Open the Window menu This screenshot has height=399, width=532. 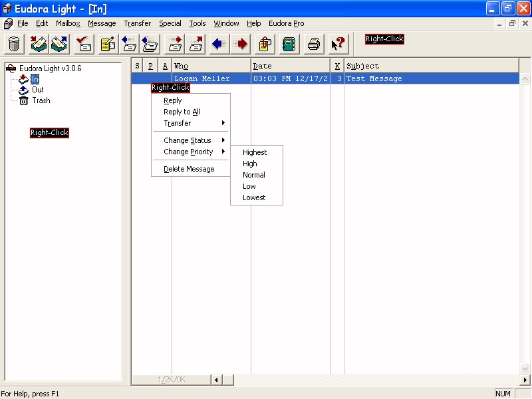226,23
